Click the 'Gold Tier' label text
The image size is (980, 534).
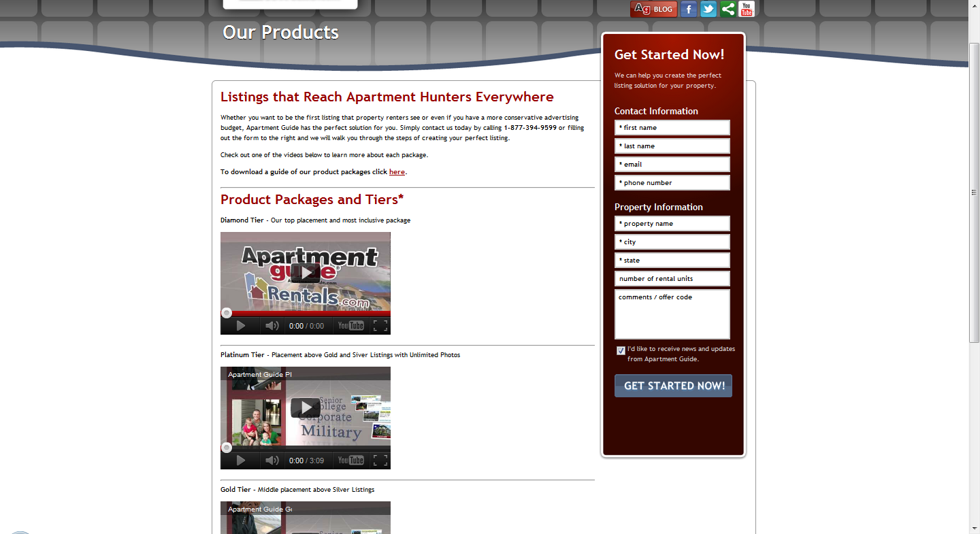235,490
